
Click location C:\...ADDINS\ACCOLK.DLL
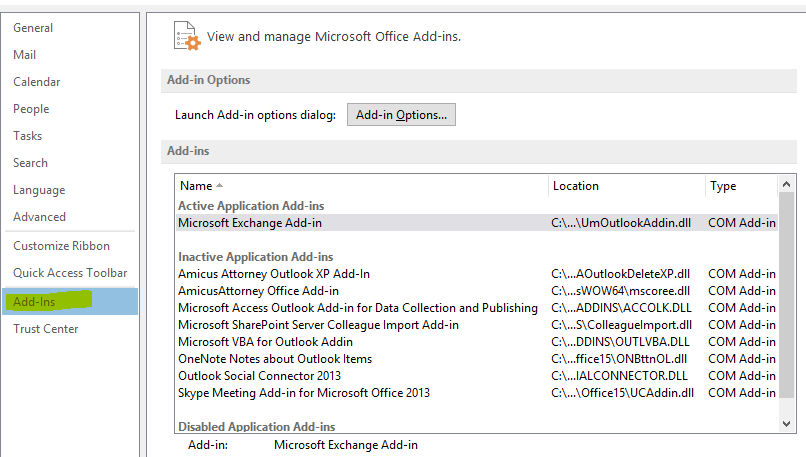[621, 308]
